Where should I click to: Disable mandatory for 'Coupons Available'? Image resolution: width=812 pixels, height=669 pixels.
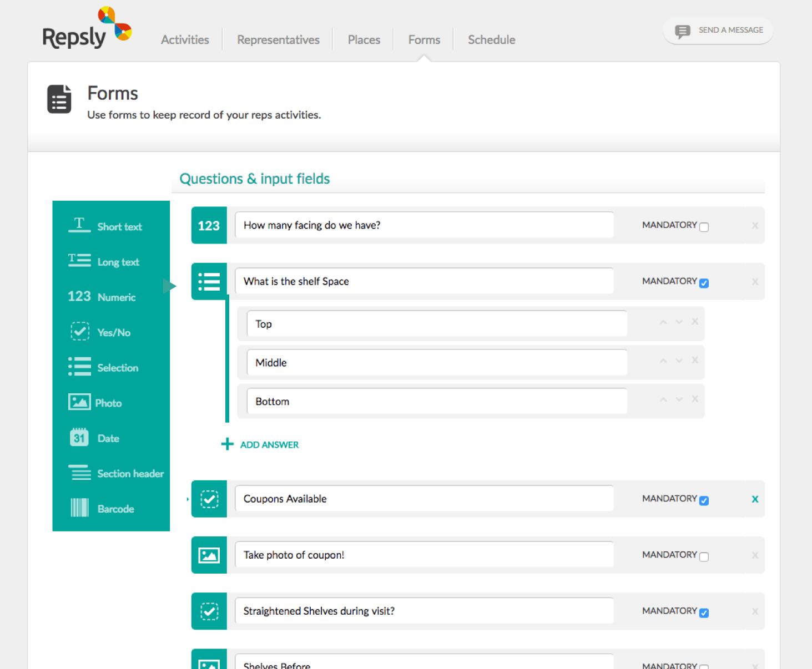(x=704, y=500)
